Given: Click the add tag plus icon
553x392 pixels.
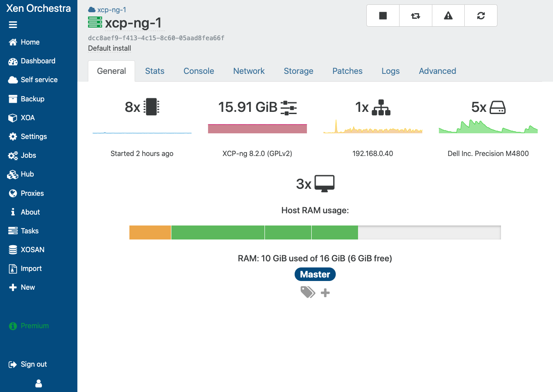Looking at the screenshot, I should (x=325, y=293).
